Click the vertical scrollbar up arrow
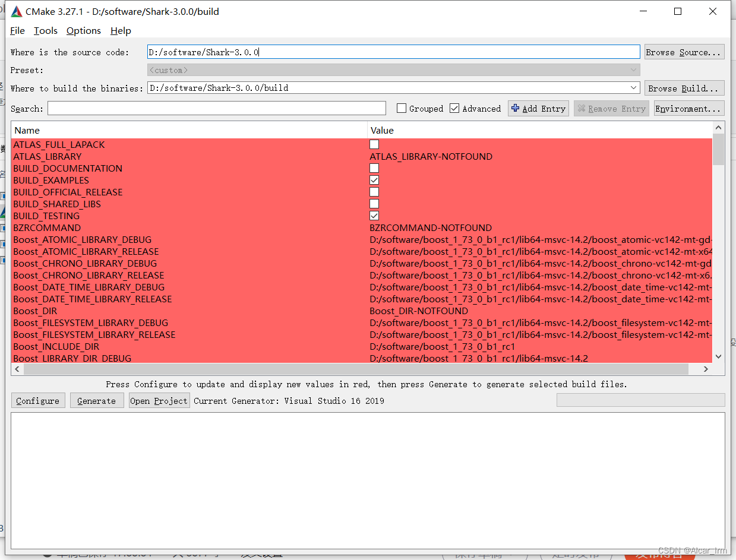 coord(718,128)
